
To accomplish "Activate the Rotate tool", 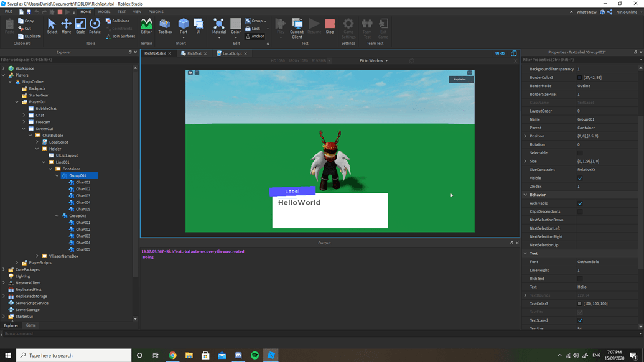I will pos(94,26).
